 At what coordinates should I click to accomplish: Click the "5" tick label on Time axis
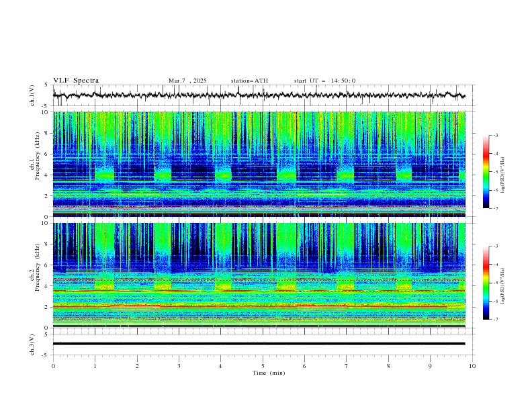click(x=263, y=366)
